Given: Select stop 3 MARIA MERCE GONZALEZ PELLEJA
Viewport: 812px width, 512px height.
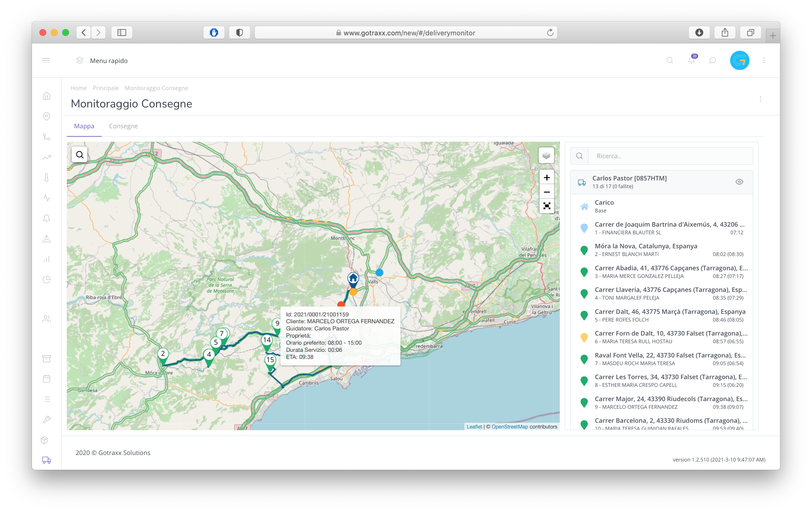Looking at the screenshot, I should [661, 272].
